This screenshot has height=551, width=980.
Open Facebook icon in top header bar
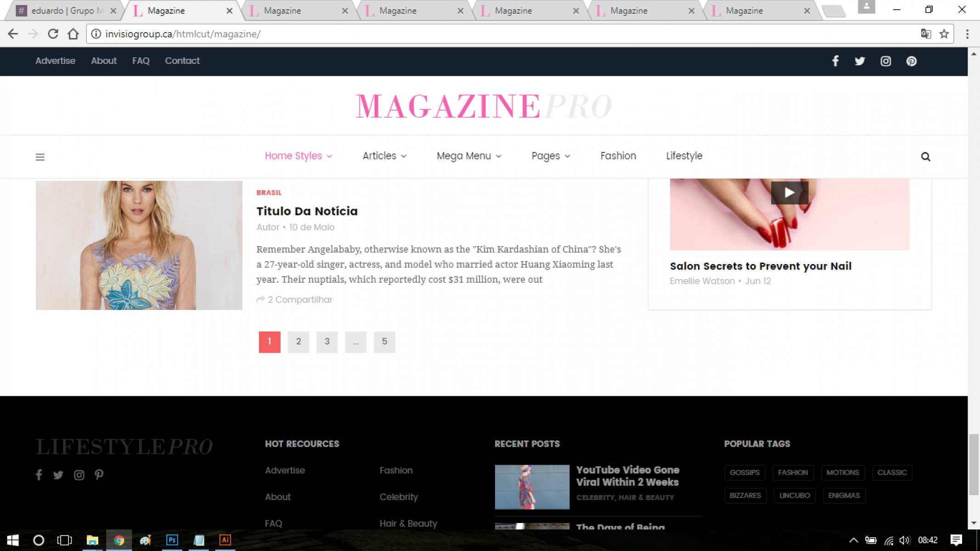pos(835,61)
